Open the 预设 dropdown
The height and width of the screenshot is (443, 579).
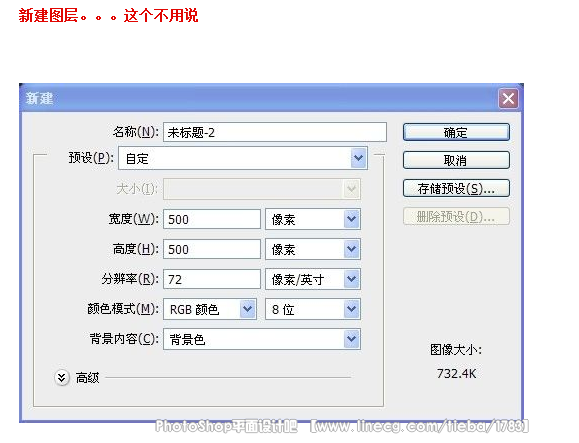click(243, 158)
